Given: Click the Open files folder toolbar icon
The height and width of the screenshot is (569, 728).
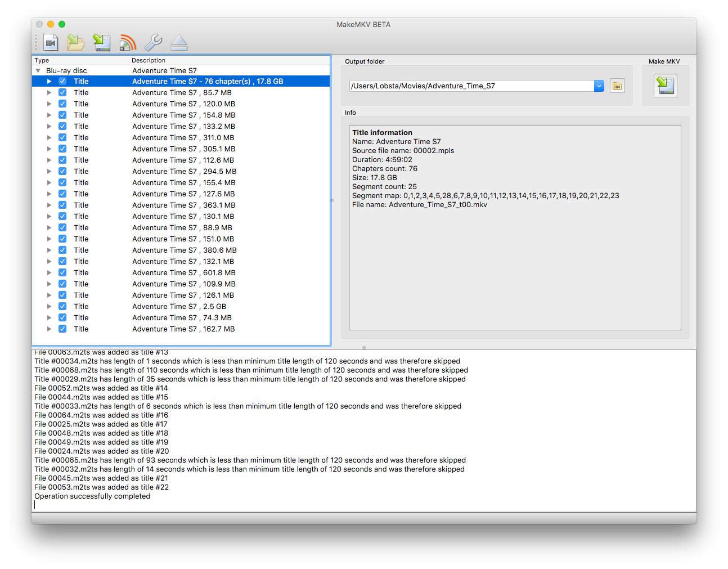Looking at the screenshot, I should point(76,43).
